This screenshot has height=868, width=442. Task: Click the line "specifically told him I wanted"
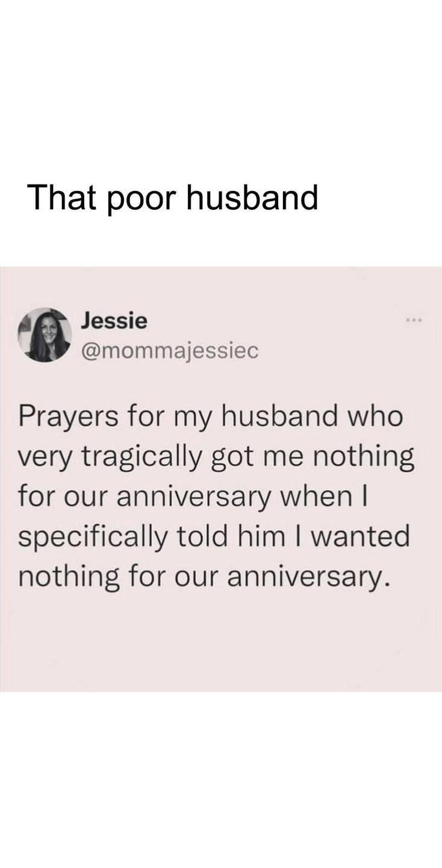click(214, 537)
